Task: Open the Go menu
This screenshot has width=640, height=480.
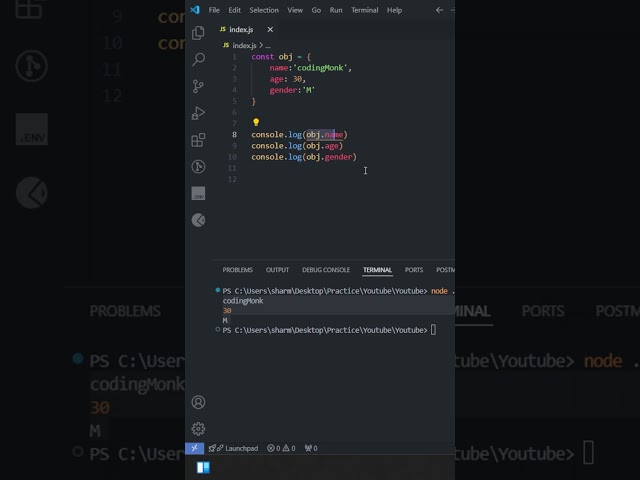Action: point(316,10)
